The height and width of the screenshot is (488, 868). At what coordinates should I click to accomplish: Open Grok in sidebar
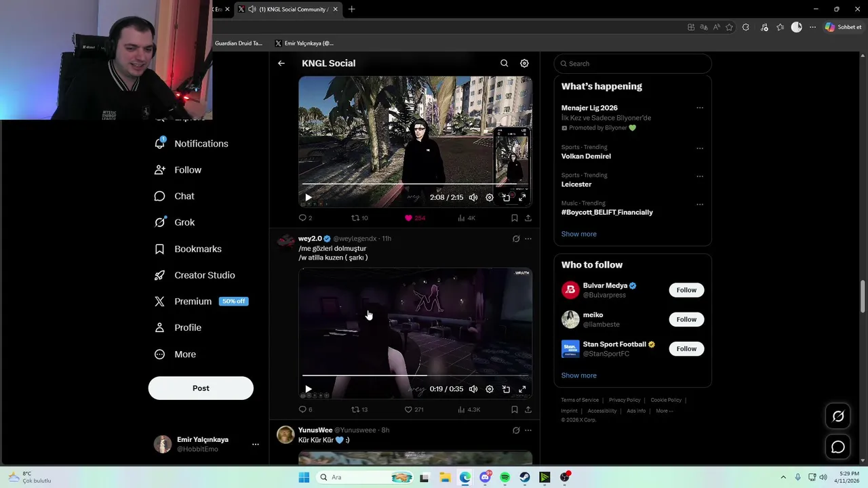point(175,222)
